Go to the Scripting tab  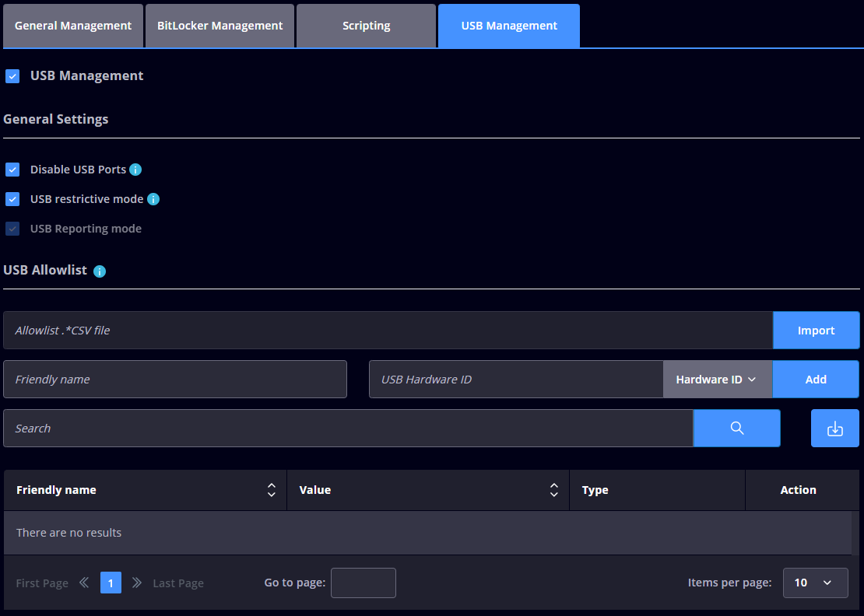tap(366, 26)
